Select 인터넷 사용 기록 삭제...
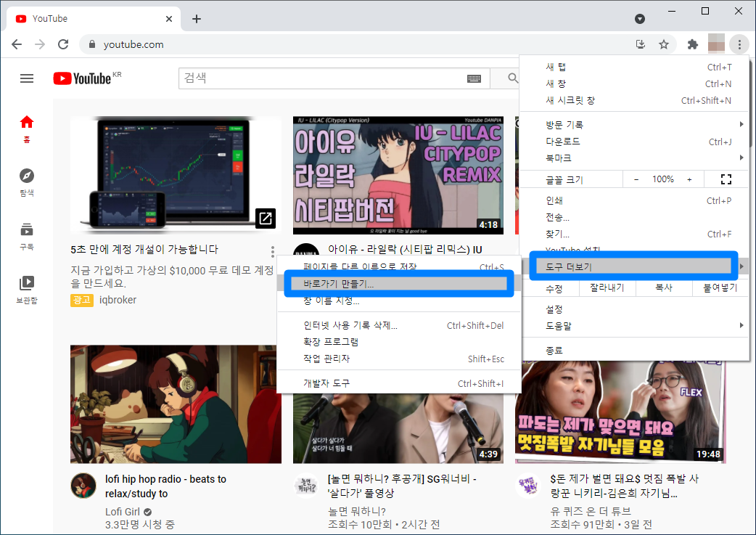The width and height of the screenshot is (756, 535). [x=399, y=326]
